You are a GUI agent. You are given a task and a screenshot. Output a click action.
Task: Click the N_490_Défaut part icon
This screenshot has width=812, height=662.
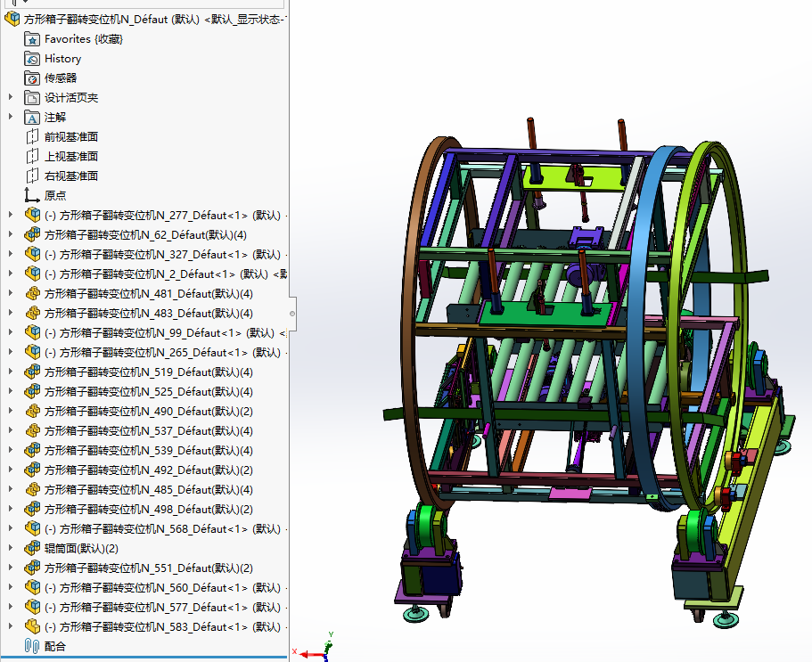click(x=32, y=411)
